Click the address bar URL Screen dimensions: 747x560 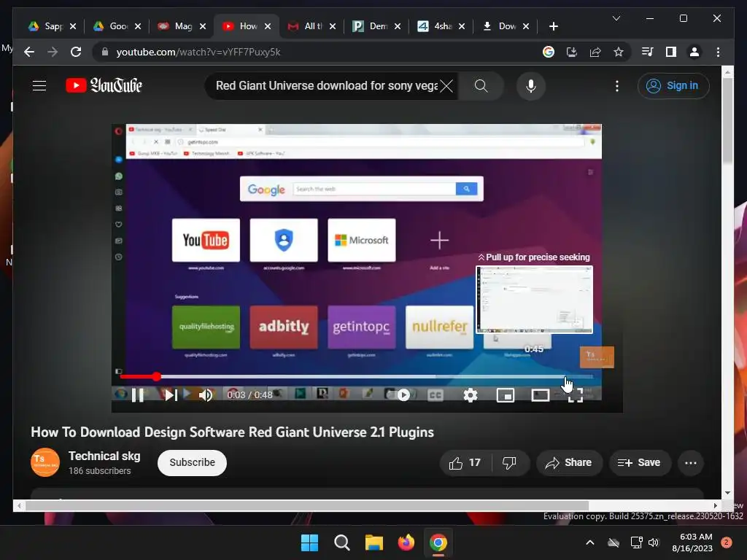click(198, 52)
